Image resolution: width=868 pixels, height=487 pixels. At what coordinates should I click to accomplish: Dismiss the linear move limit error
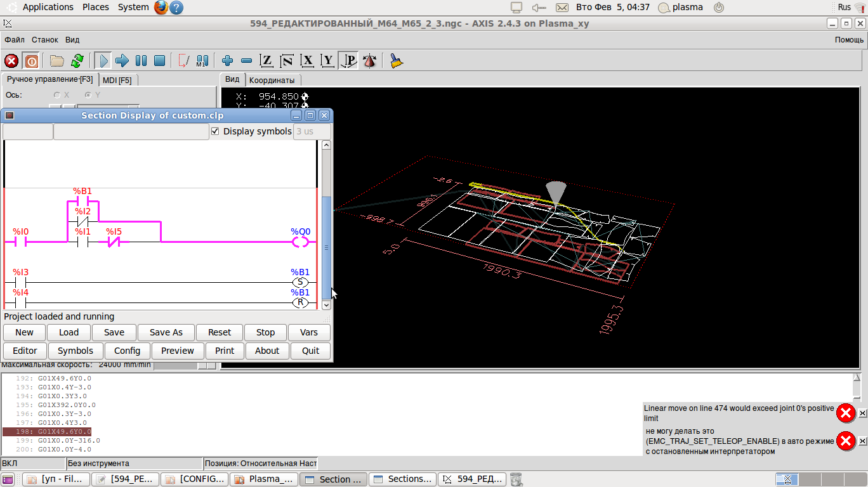[x=862, y=413]
